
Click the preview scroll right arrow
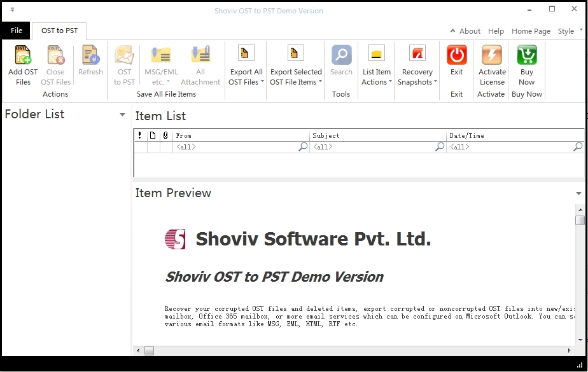click(570, 350)
